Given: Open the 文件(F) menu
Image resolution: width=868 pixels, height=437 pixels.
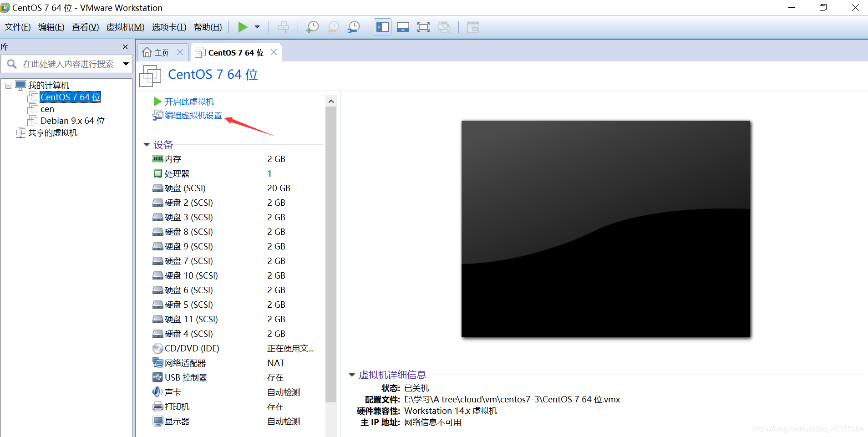Looking at the screenshot, I should coord(18,27).
